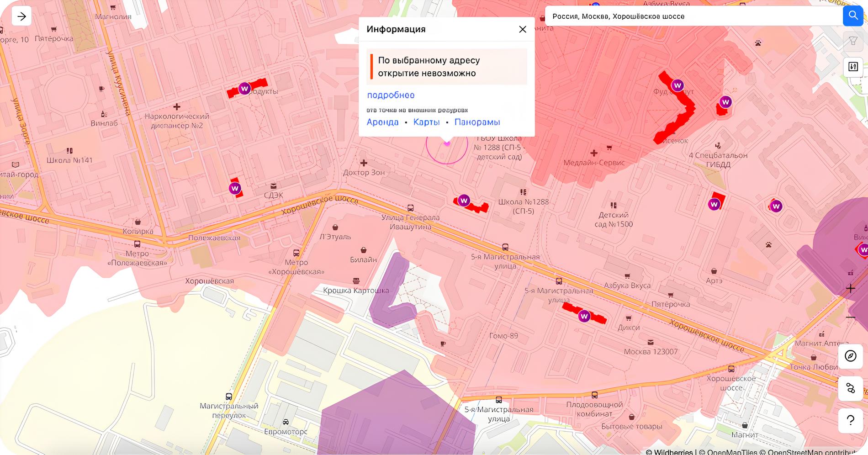This screenshot has width=868, height=455.
Task: Open the map filter funnel
Action: [x=853, y=41]
